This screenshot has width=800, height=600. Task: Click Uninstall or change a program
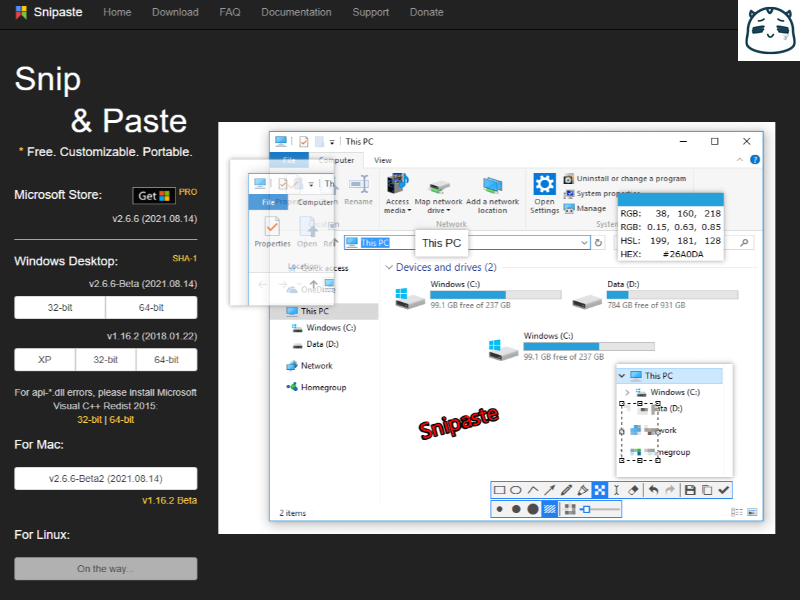click(625, 179)
